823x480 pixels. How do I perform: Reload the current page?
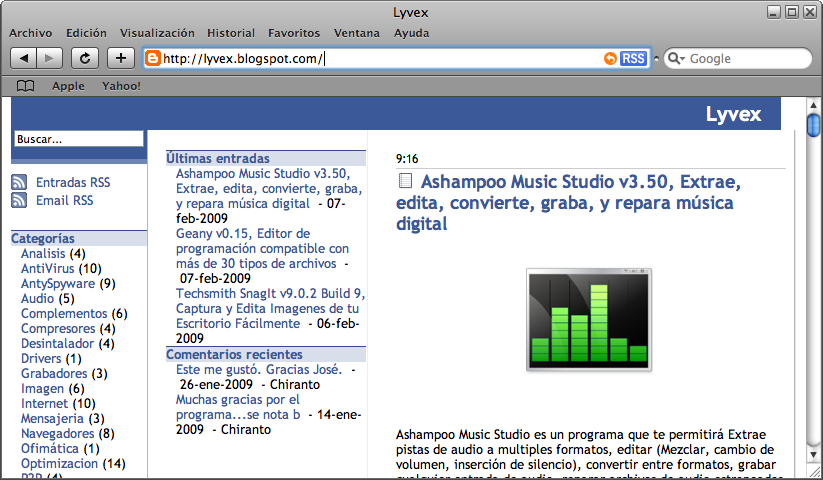pos(85,58)
